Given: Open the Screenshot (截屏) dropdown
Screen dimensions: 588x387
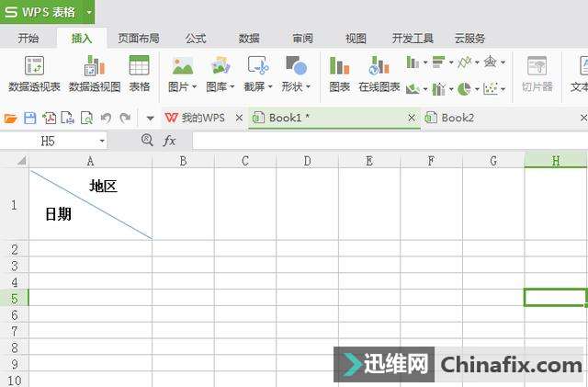Looking at the screenshot, I should 270,87.
